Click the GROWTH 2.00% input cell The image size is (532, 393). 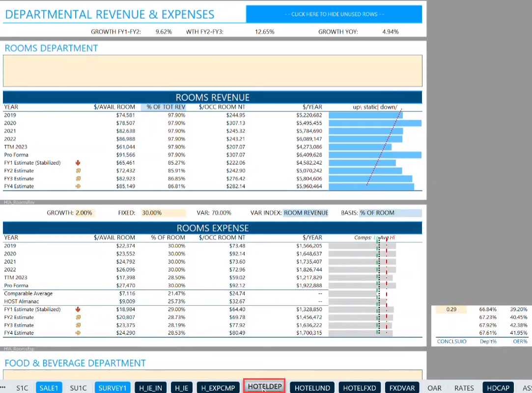point(84,213)
